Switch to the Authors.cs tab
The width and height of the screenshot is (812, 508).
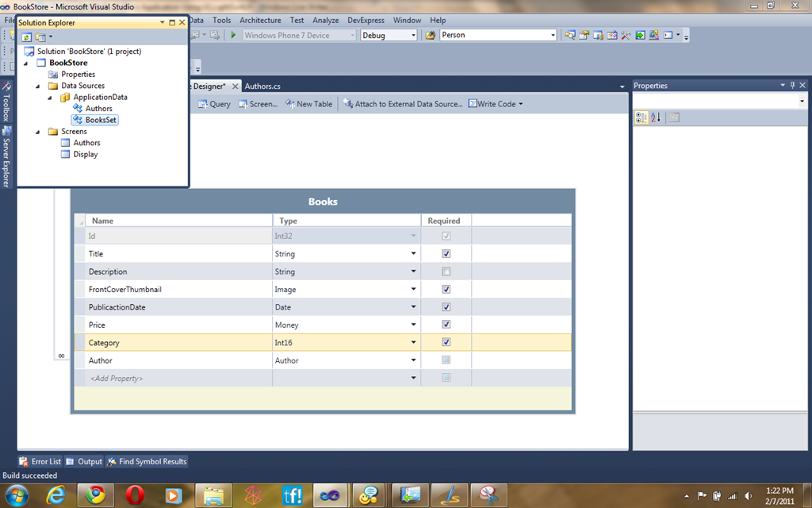(x=262, y=86)
